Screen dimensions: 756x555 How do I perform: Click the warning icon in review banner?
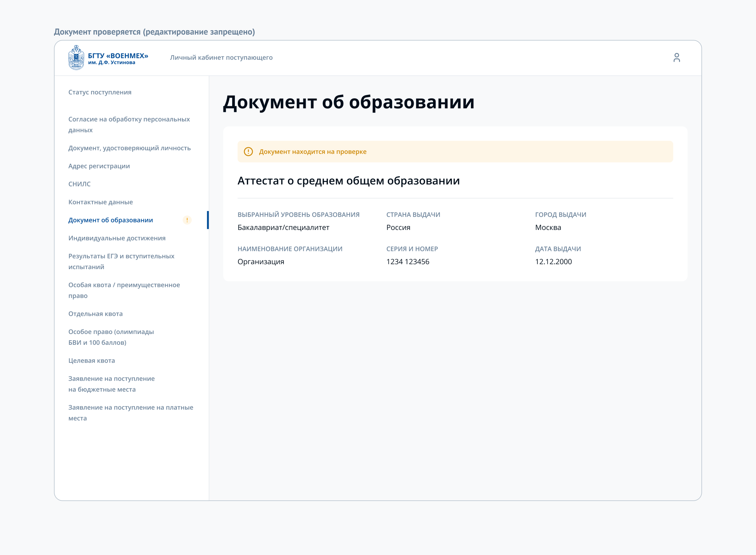tap(248, 152)
